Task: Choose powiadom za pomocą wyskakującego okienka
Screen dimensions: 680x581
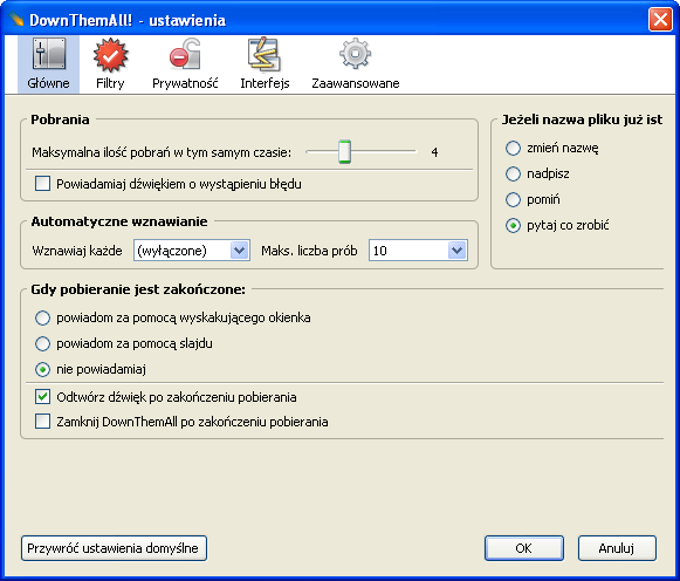Action: pos(42,318)
